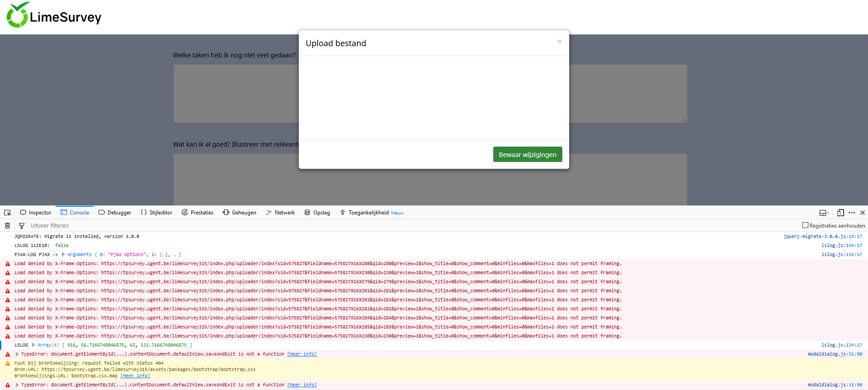
Task: Switch to the Inspector tab
Action: click(36, 213)
